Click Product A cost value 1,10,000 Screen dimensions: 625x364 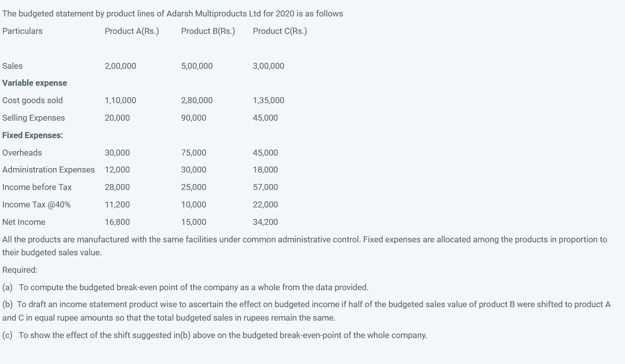point(120,100)
